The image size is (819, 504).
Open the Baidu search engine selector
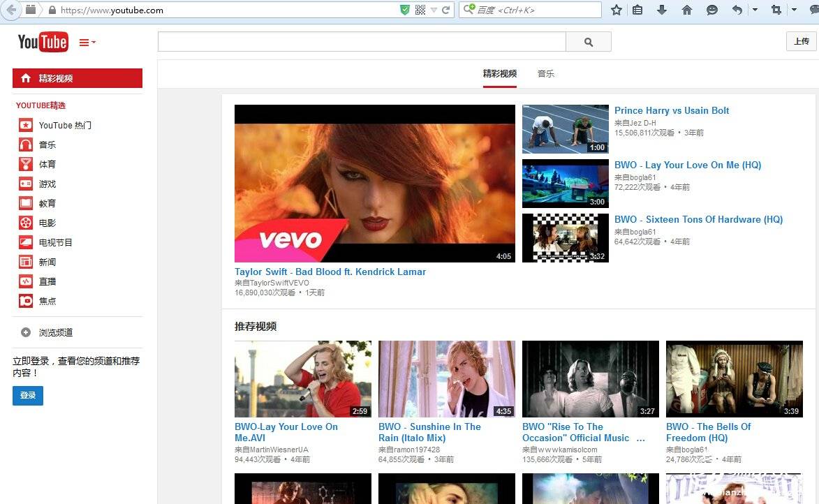pyautogui.click(x=469, y=9)
